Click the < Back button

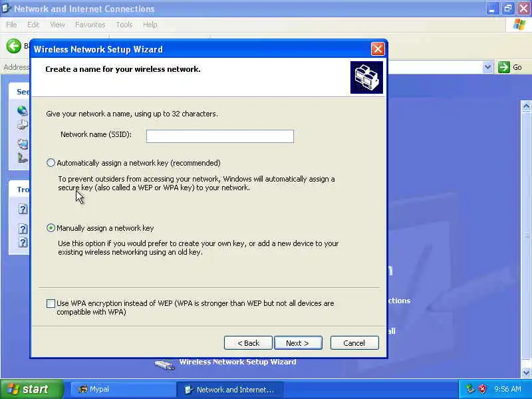click(x=248, y=343)
